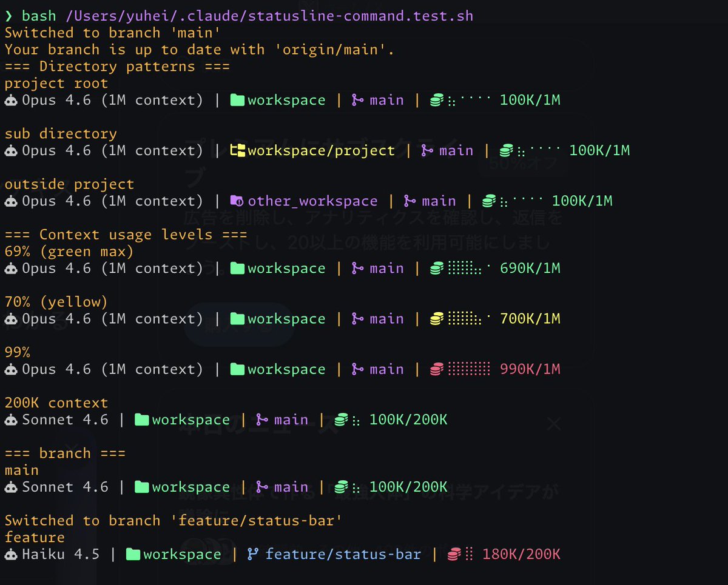The width and height of the screenshot is (728, 585).
Task: Click the standalone 'feature' label line
Action: [x=35, y=538]
